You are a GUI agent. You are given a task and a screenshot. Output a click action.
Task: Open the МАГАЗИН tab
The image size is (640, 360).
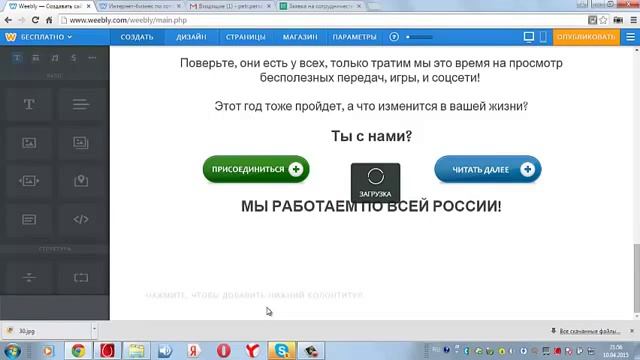(300, 37)
